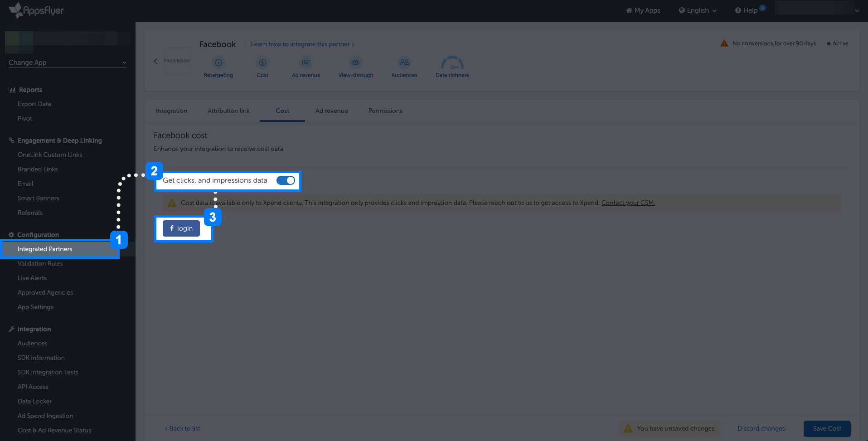
Task: Click the Cost dollar icon
Action: pyautogui.click(x=262, y=63)
